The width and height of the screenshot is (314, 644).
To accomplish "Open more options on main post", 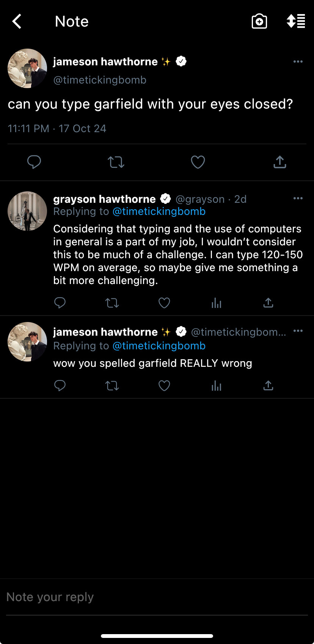I will (298, 62).
